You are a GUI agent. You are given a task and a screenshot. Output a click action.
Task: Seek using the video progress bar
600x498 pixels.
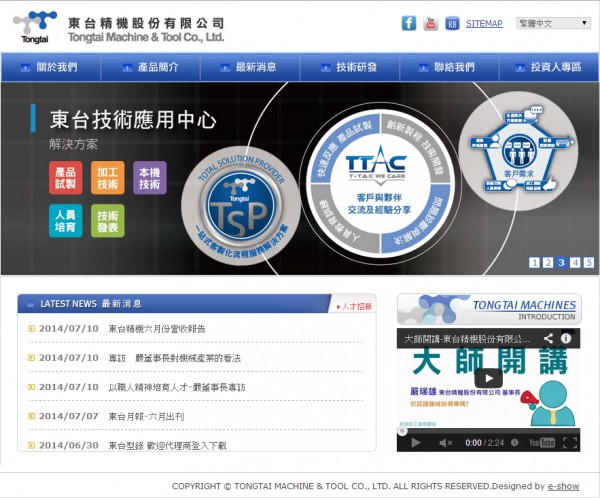click(489, 431)
